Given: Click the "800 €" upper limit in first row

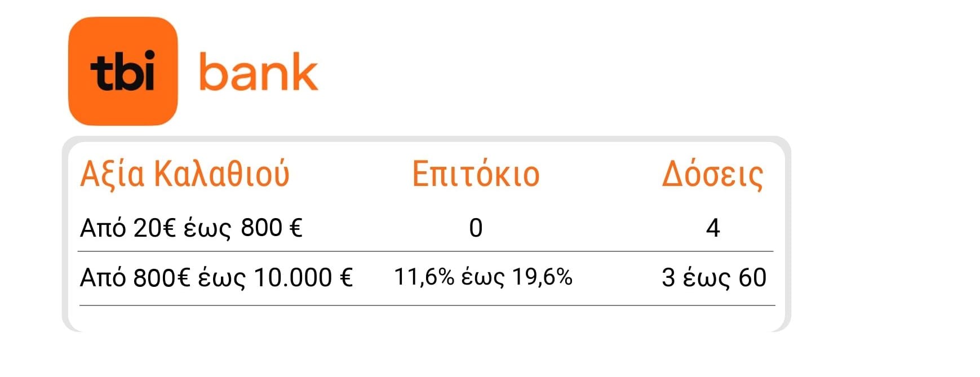Looking at the screenshot, I should [272, 228].
